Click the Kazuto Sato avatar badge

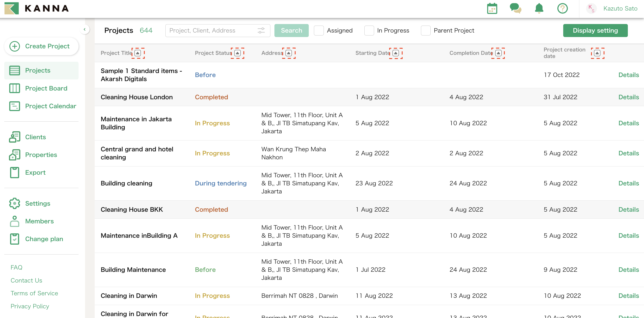[x=591, y=8]
